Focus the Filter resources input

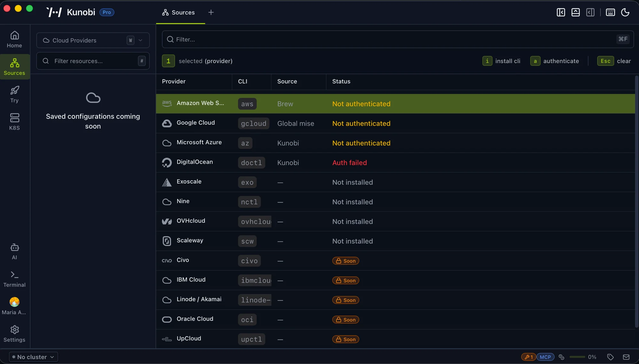tap(93, 61)
